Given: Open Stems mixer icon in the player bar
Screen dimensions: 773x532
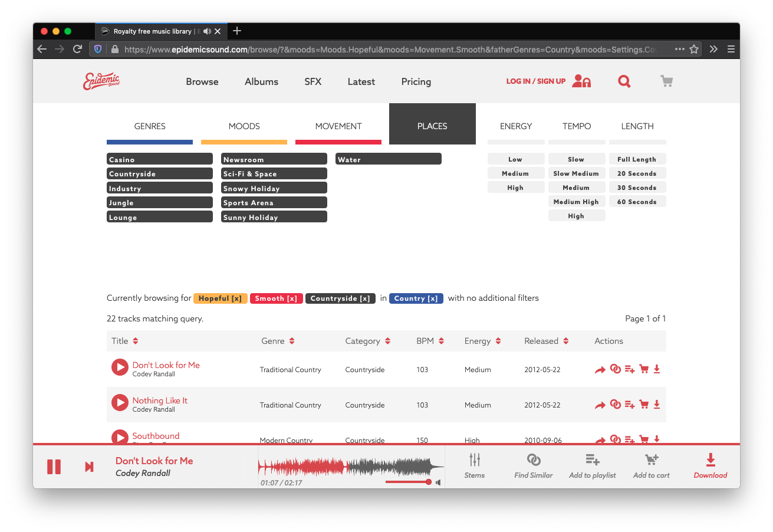Looking at the screenshot, I should (x=475, y=459).
